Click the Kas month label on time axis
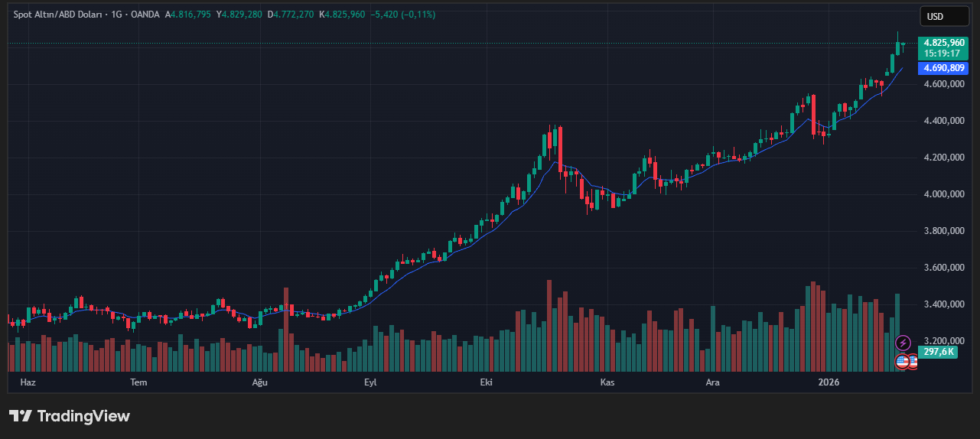 [x=607, y=382]
